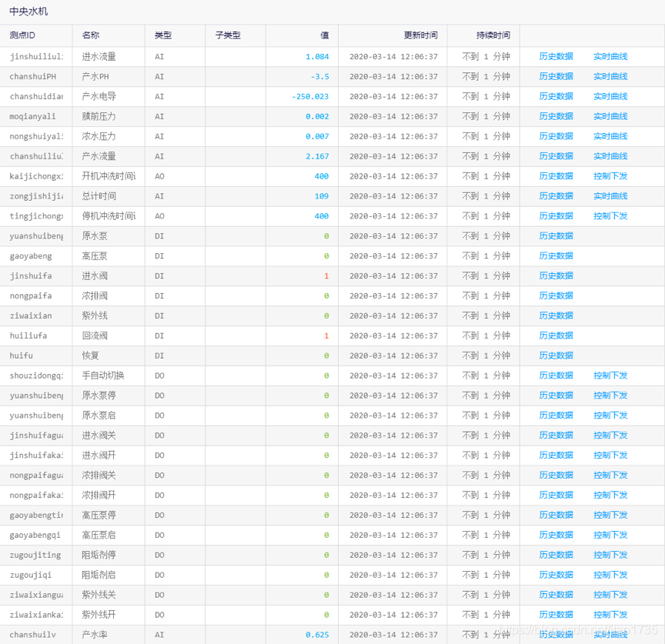Viewport: 665px width, 644px height.
Task: Click the nongpaifa point ID
Action: click(31, 295)
